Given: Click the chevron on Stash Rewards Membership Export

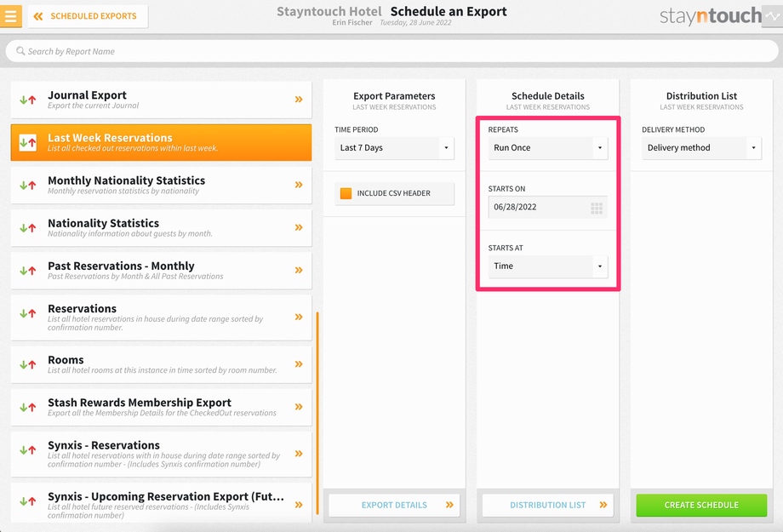Looking at the screenshot, I should pyautogui.click(x=299, y=407).
